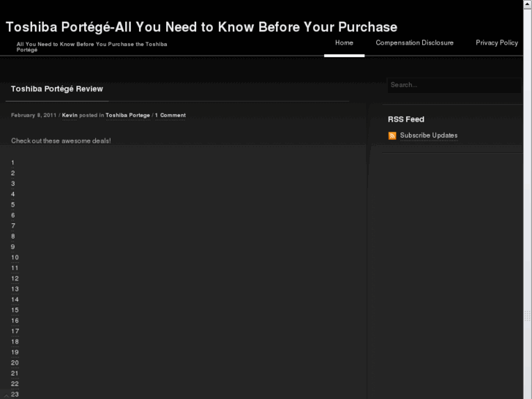Open the Toshiba Portege category link
Image resolution: width=532 pixels, height=399 pixels.
[127, 115]
